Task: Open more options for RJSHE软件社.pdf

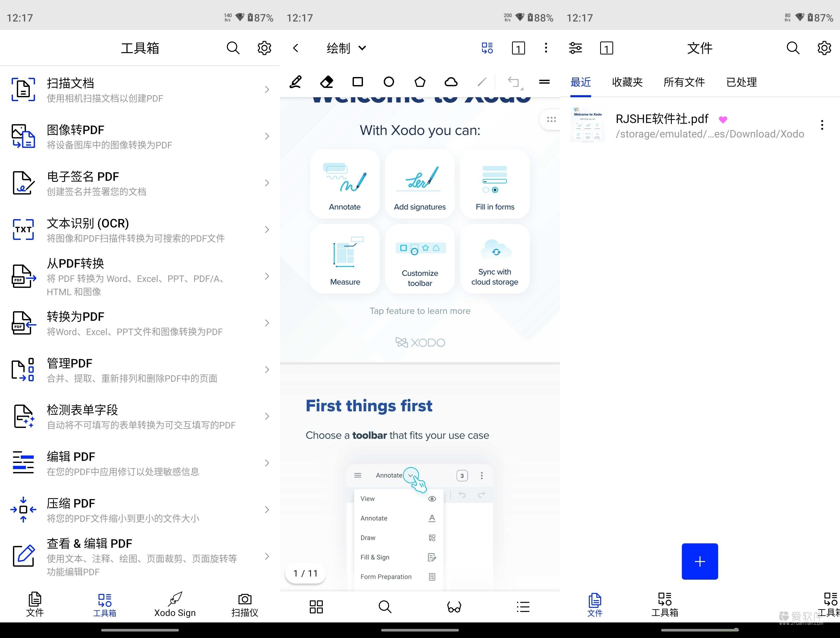Action: click(822, 125)
